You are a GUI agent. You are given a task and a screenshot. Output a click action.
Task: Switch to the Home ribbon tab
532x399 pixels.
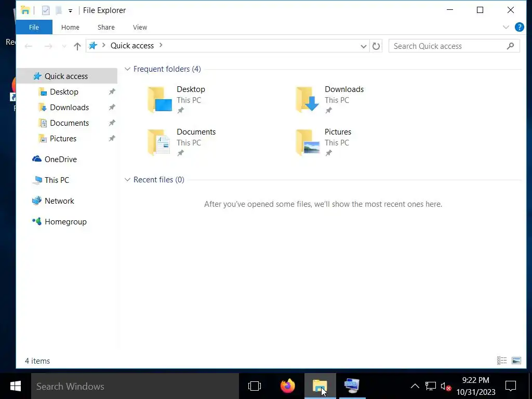pos(70,27)
